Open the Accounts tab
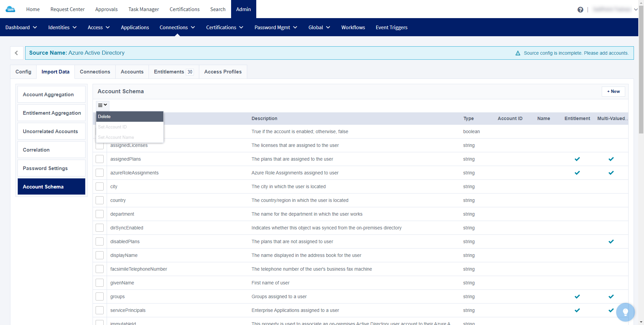The width and height of the screenshot is (644, 325). [x=132, y=72]
